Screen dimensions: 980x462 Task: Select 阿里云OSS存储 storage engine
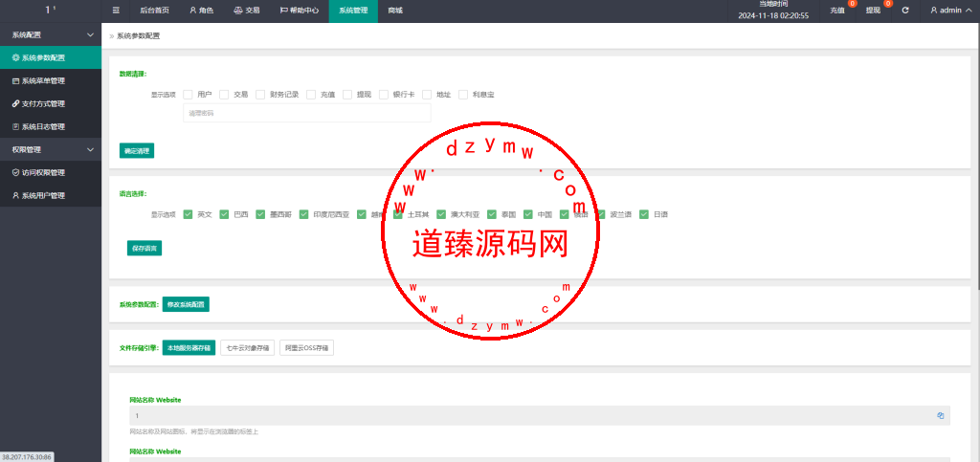306,348
